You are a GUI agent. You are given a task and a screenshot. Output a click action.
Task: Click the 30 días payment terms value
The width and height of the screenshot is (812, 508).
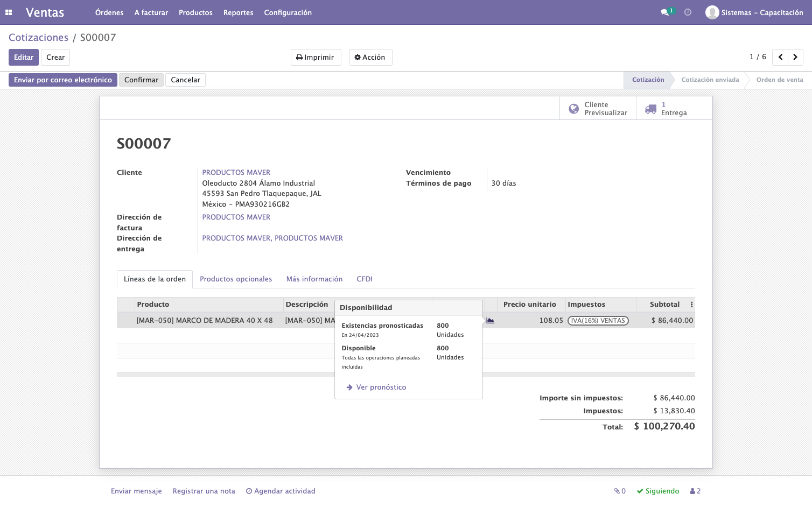(503, 183)
